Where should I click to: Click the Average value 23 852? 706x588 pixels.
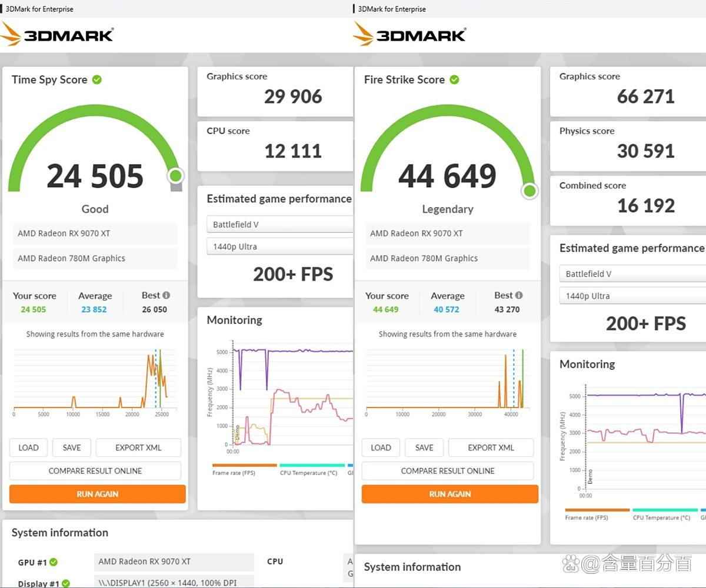(x=94, y=309)
